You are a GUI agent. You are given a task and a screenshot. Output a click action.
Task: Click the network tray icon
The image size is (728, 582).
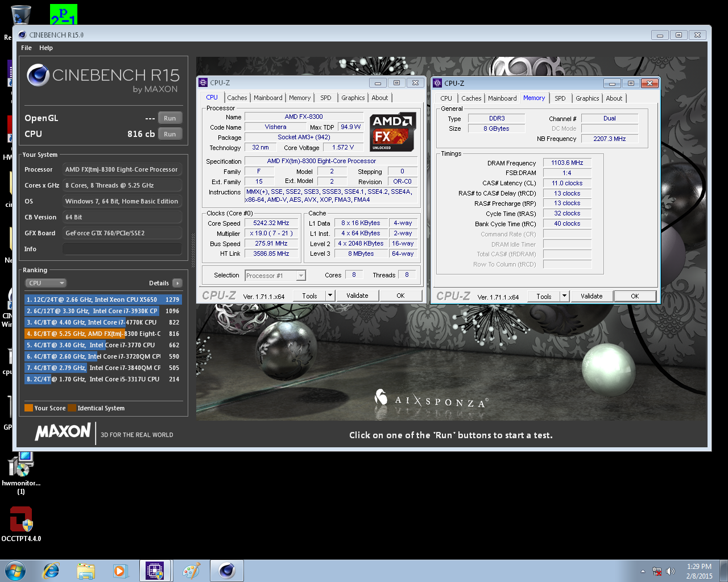pos(657,571)
